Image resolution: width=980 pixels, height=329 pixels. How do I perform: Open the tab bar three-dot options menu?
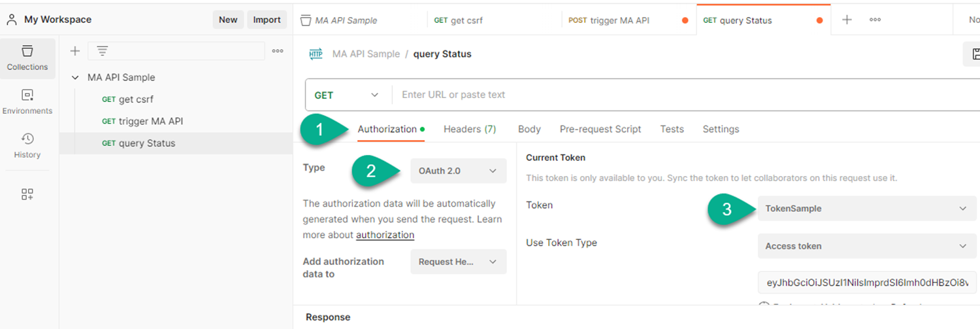[875, 20]
